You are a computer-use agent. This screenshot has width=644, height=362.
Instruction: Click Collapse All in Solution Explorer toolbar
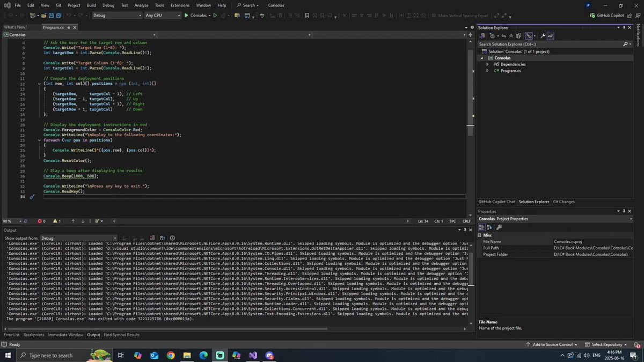coord(511,36)
